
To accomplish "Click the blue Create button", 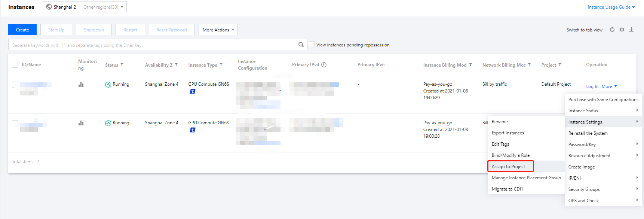I will click(x=22, y=30).
